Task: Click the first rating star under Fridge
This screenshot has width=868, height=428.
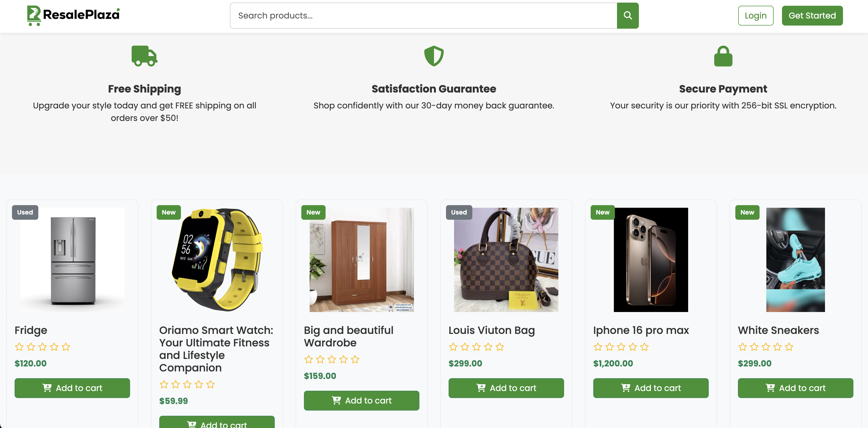Action: click(x=19, y=347)
